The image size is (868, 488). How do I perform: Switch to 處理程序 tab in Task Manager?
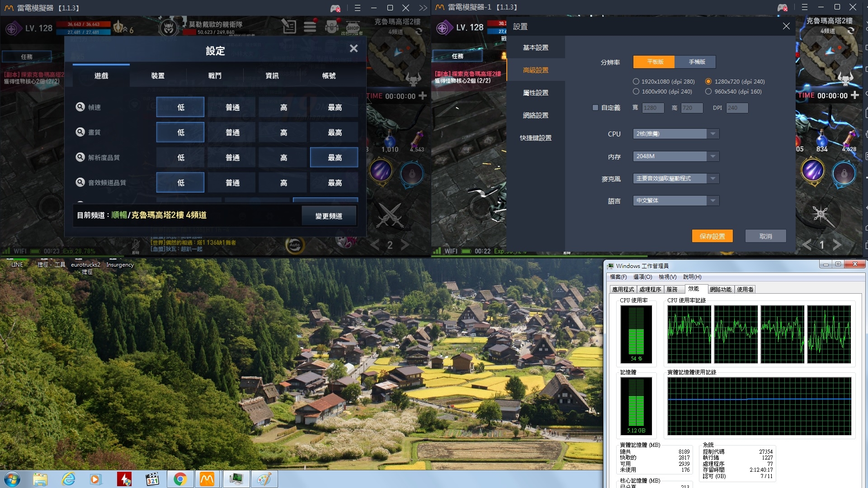650,290
